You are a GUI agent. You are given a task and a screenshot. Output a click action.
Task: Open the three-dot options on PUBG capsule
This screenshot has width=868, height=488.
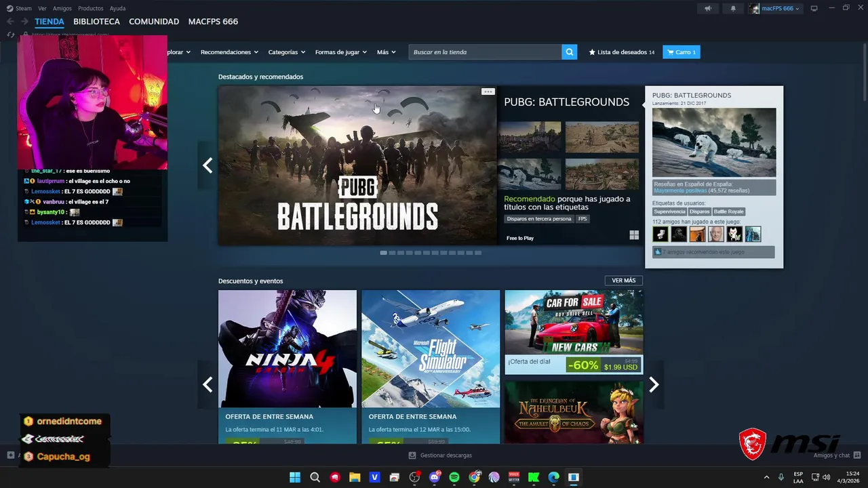(x=488, y=91)
